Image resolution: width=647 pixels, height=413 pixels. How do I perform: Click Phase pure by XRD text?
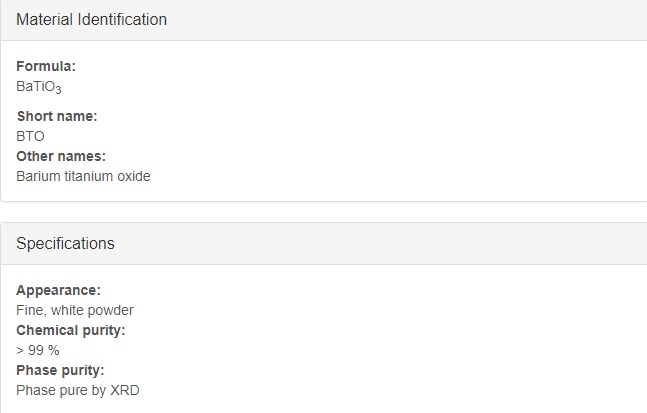tap(78, 390)
